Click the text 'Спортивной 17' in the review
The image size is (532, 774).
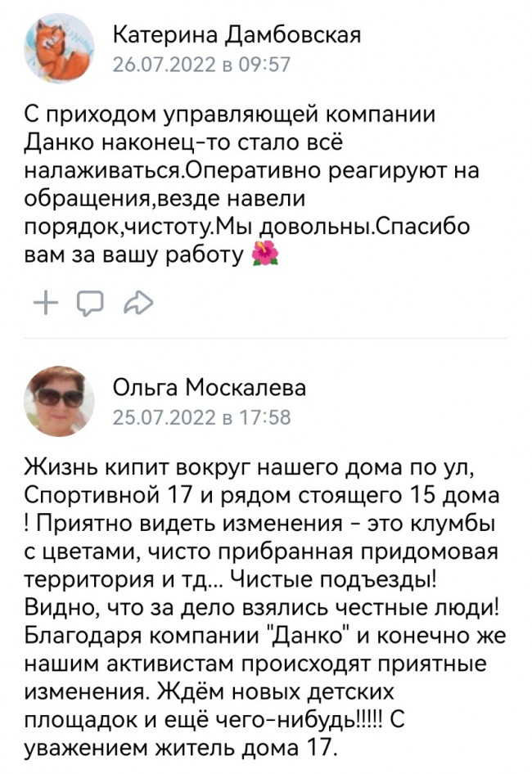coord(107,495)
